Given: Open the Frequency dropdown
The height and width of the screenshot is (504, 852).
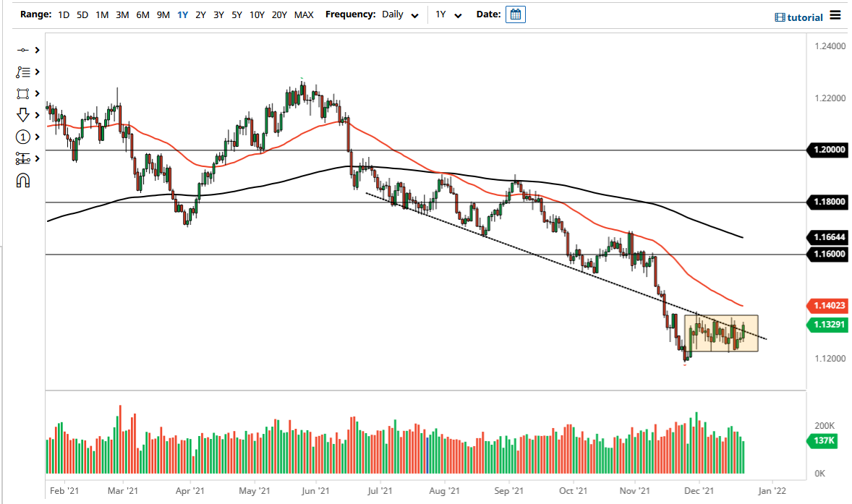Looking at the screenshot, I should pos(414,14).
